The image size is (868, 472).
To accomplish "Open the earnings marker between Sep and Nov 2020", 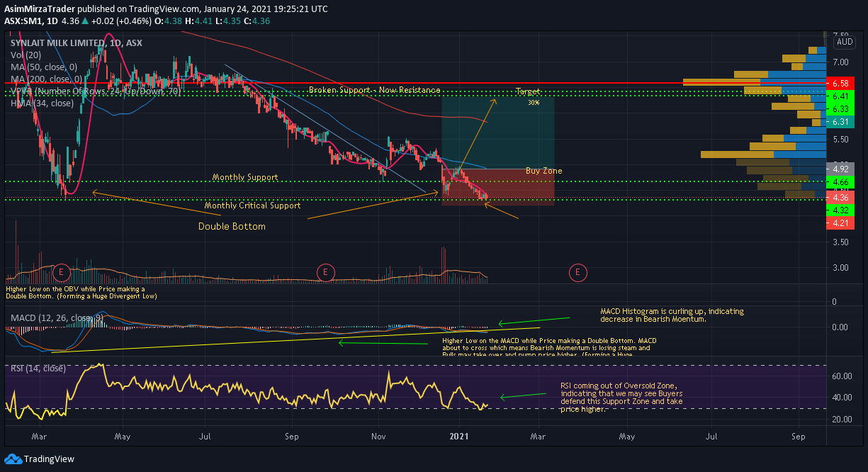I will (x=325, y=271).
